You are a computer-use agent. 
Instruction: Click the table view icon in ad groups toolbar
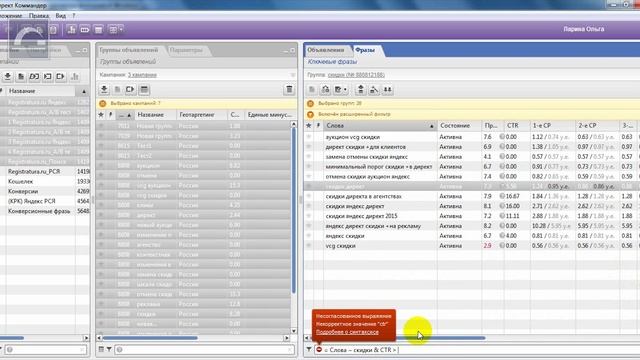tap(144, 89)
